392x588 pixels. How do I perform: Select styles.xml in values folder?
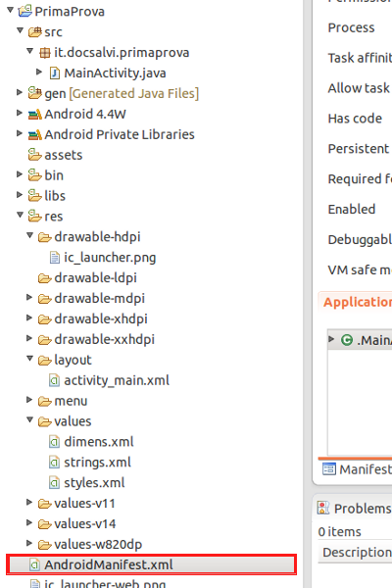(94, 482)
